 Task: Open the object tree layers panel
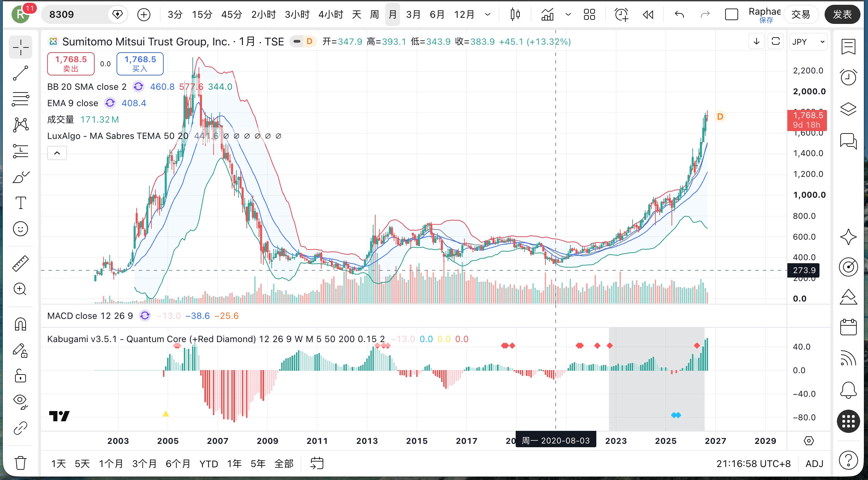click(848, 109)
